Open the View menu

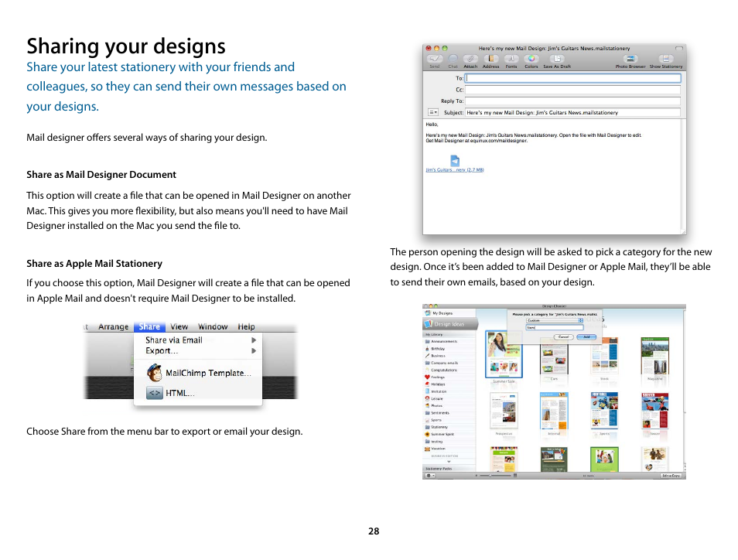[179, 326]
